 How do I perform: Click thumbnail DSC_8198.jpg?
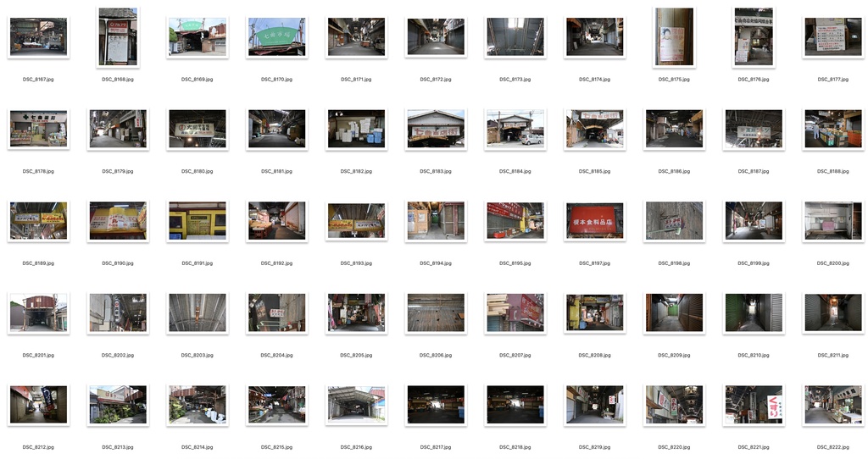pyautogui.click(x=674, y=221)
